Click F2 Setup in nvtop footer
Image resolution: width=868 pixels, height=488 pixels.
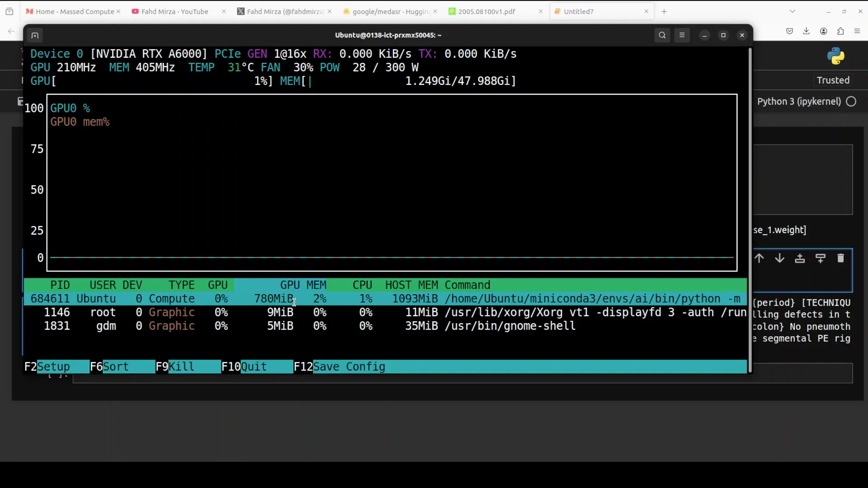[53, 366]
